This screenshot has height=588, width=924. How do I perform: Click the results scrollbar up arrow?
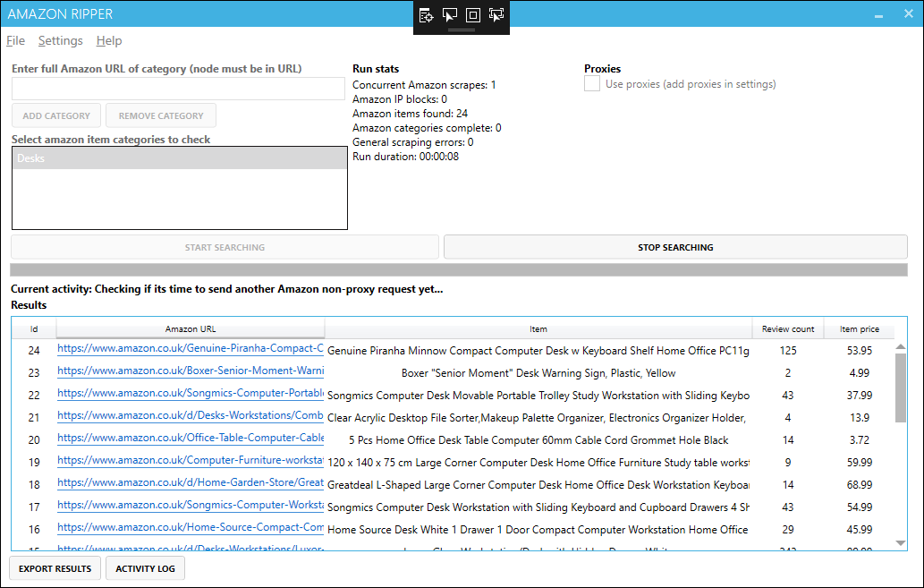[x=901, y=346]
